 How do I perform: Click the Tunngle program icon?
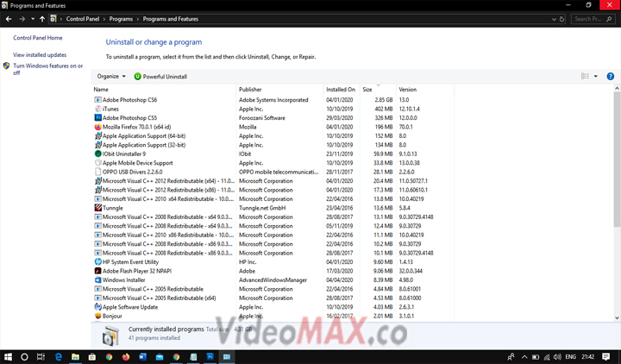point(97,208)
